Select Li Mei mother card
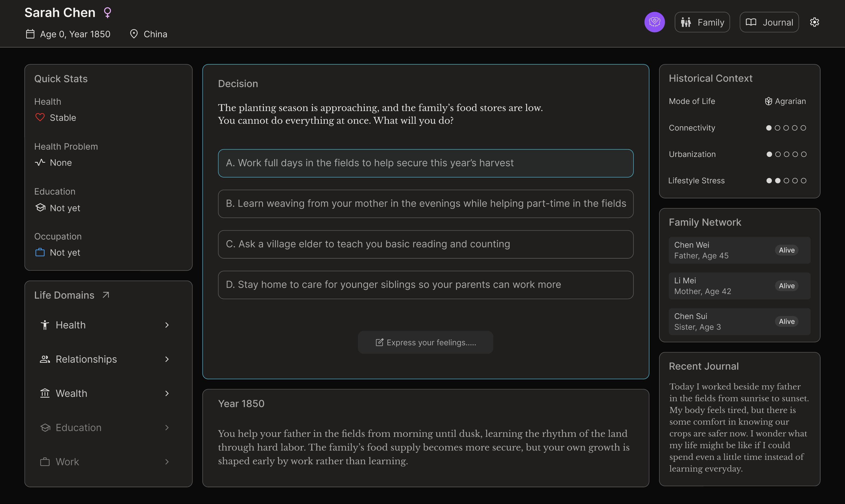Viewport: 845px width, 504px height. pos(739,286)
